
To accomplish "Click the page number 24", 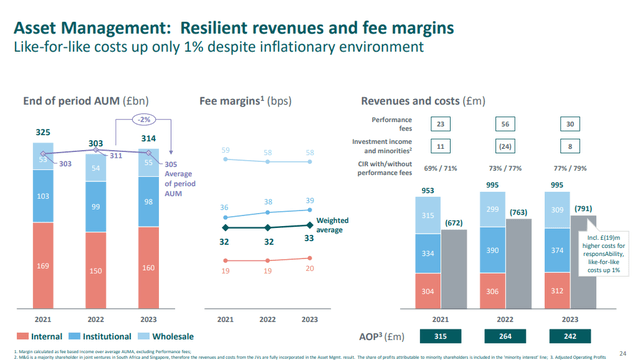I will [623, 353].
